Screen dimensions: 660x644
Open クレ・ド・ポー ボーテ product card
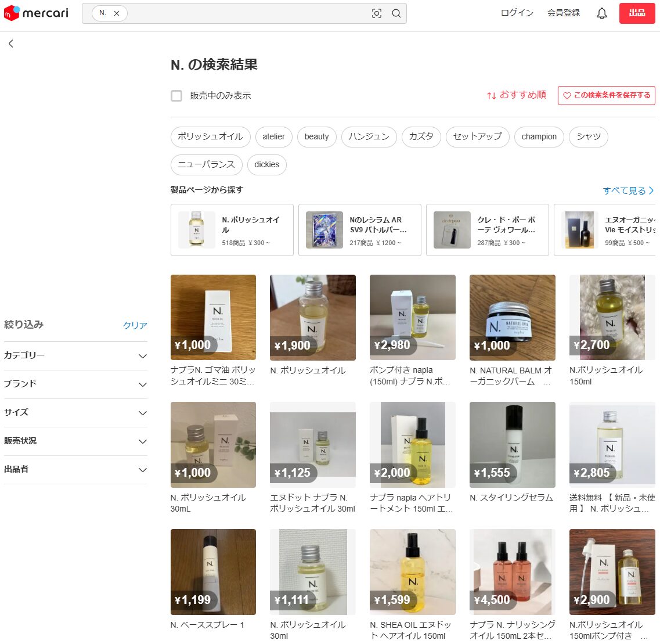488,230
